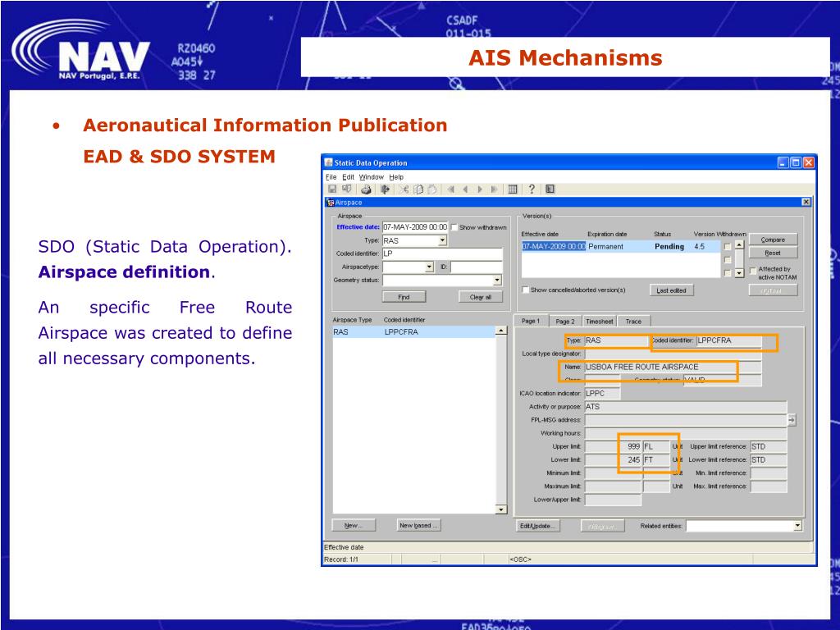Switch to the Timesheet tab
The width and height of the screenshot is (840, 630).
(599, 322)
